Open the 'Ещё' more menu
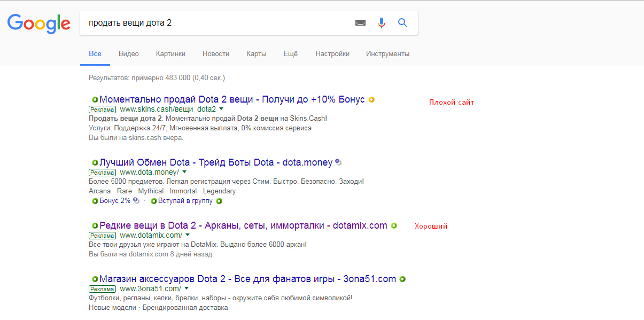This screenshot has width=644, height=320. (x=290, y=53)
